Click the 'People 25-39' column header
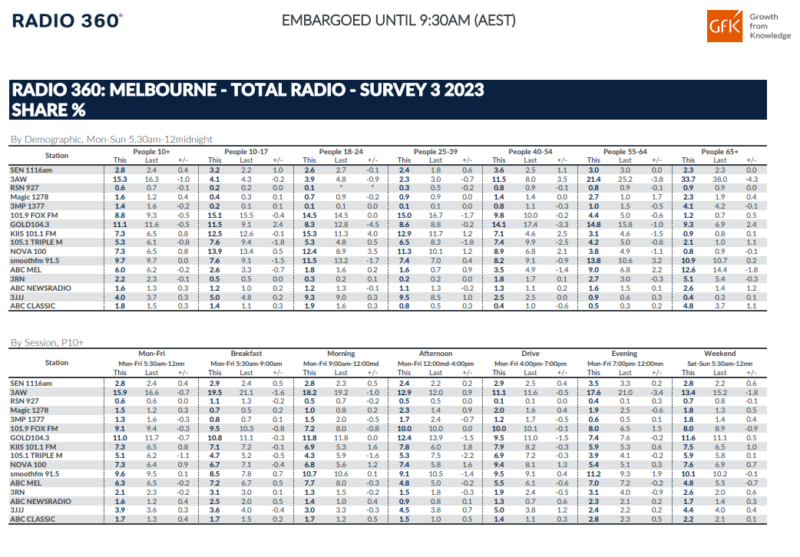Screen dimensions: 800x557 [436, 151]
